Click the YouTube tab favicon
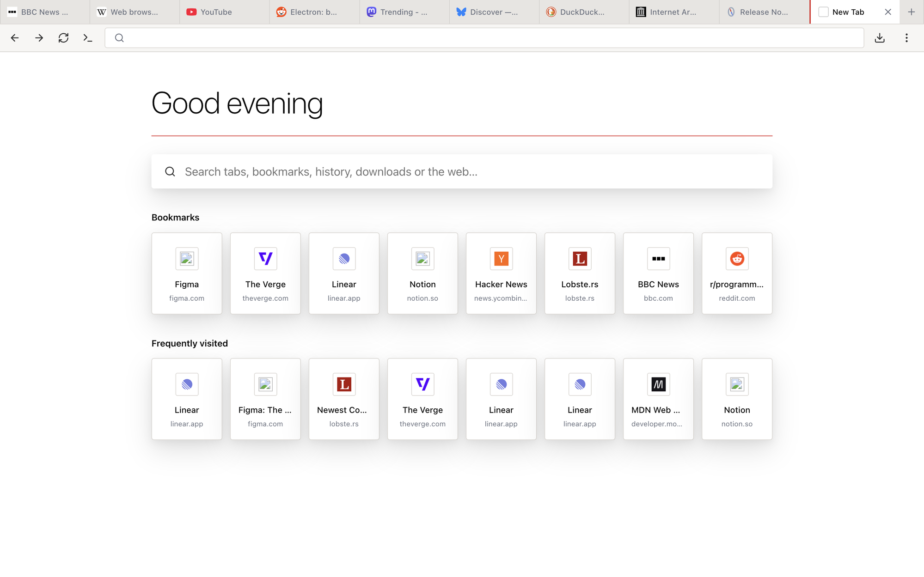924x577 pixels. [191, 12]
